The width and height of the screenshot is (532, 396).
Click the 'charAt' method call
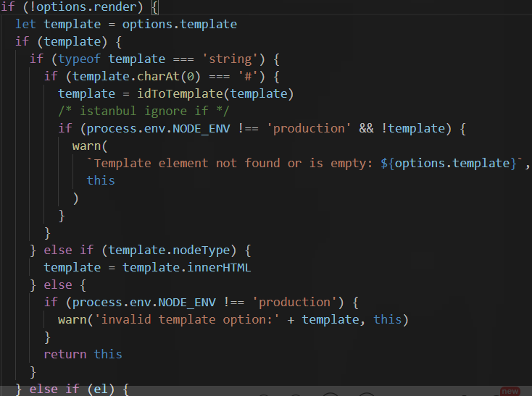tap(158, 77)
